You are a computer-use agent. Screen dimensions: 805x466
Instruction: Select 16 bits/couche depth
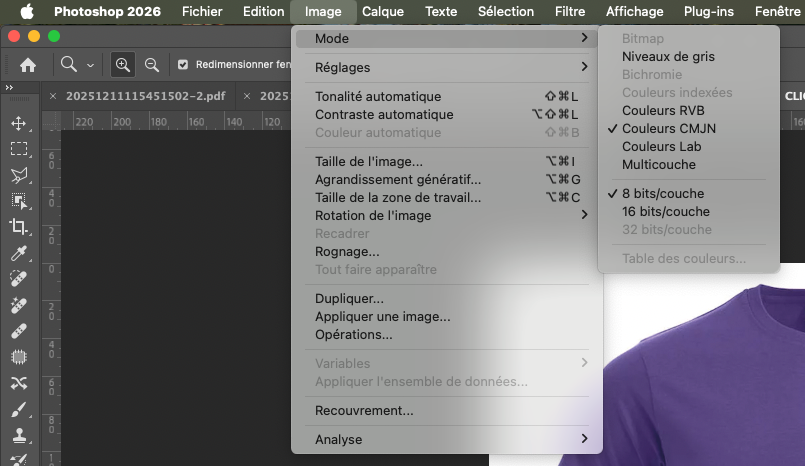click(688, 211)
